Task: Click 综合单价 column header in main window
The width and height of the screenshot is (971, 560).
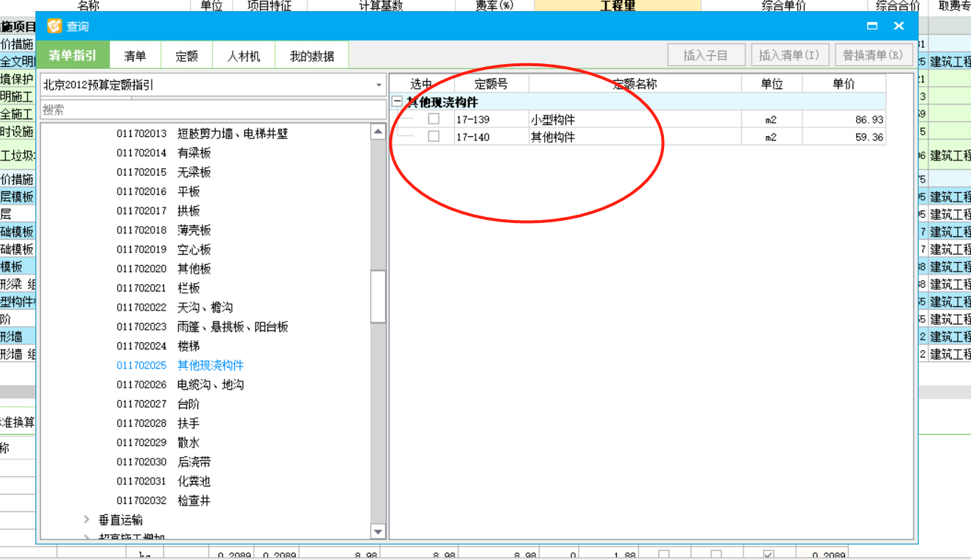Action: pos(784,5)
